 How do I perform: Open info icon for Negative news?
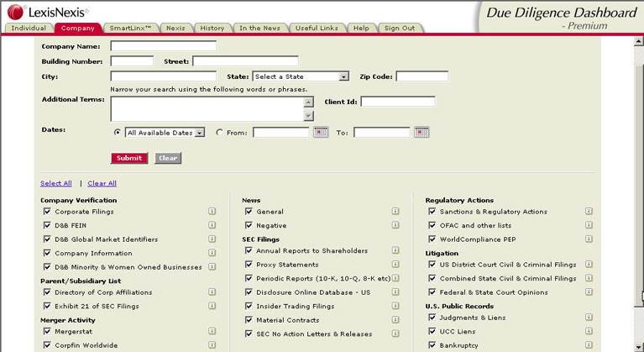tap(395, 225)
